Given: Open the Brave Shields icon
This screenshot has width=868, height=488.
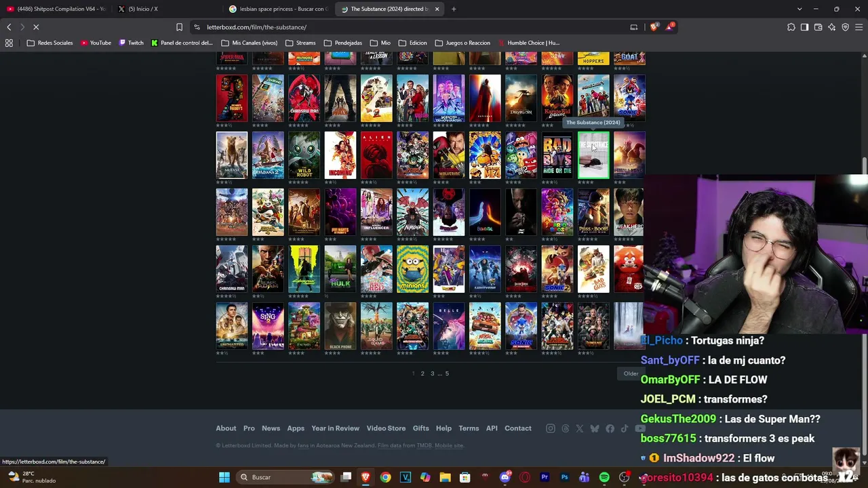Looking at the screenshot, I should pyautogui.click(x=654, y=27).
